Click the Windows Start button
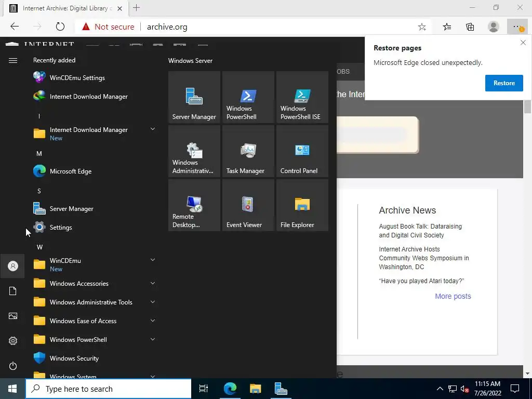Viewport: 532px width, 399px height. [12, 389]
